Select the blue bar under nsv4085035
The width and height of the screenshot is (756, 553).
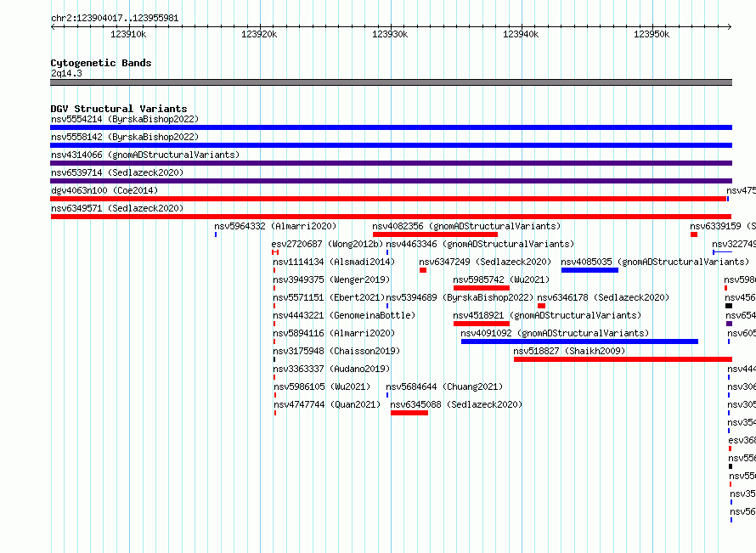(x=590, y=270)
